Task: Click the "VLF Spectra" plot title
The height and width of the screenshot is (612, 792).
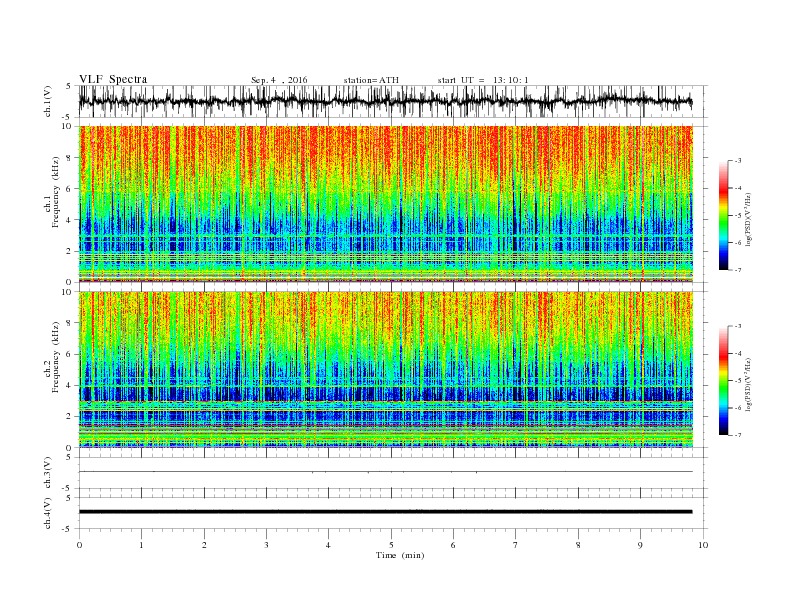Action: click(113, 79)
